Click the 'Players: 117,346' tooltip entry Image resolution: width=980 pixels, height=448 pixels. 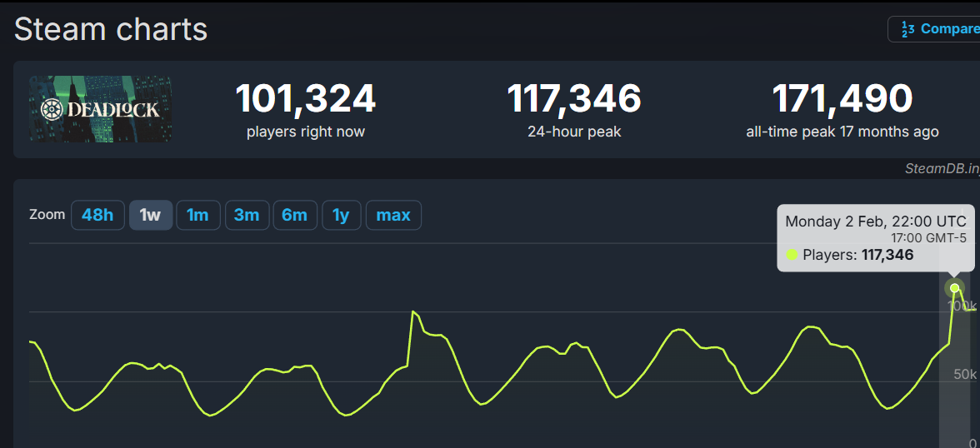pos(850,254)
